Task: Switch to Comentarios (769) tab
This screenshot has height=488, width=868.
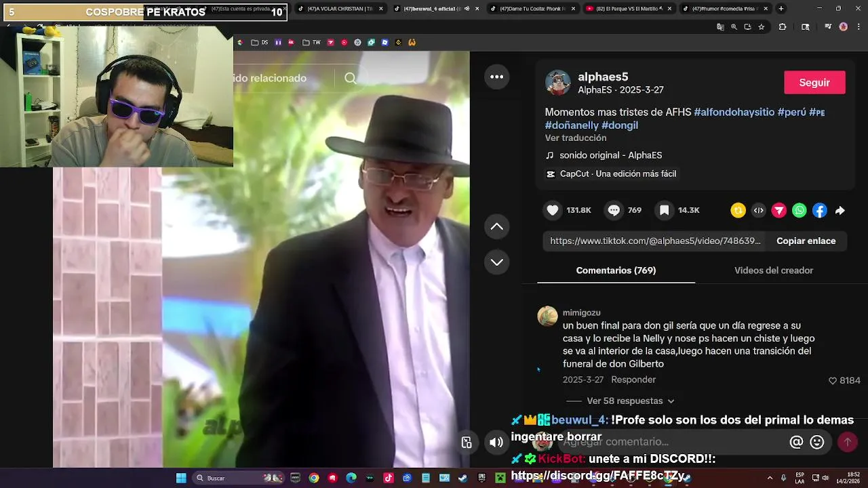Action: (x=616, y=270)
